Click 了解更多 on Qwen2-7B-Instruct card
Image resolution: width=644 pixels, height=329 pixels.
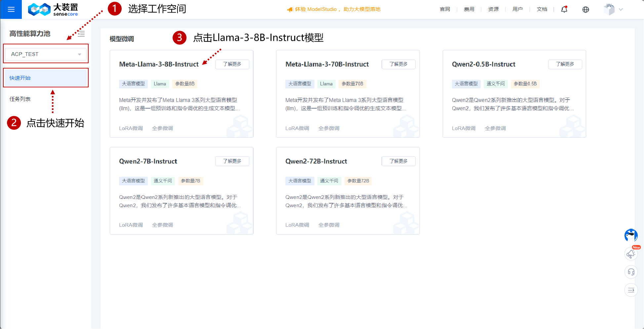pyautogui.click(x=232, y=161)
